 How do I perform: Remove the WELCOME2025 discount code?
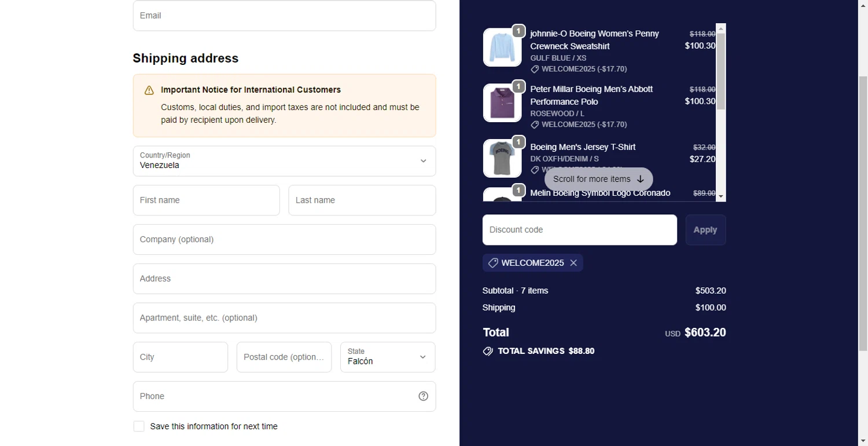(x=573, y=263)
